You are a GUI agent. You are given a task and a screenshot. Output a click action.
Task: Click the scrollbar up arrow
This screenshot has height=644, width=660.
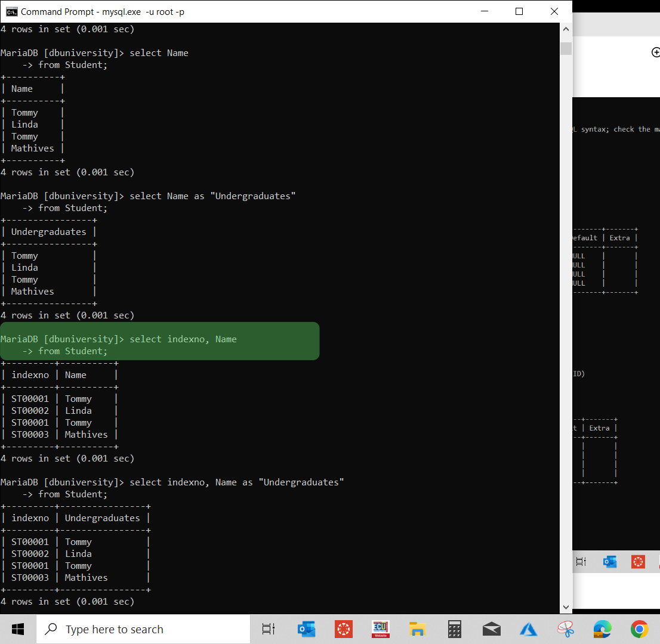pyautogui.click(x=565, y=27)
